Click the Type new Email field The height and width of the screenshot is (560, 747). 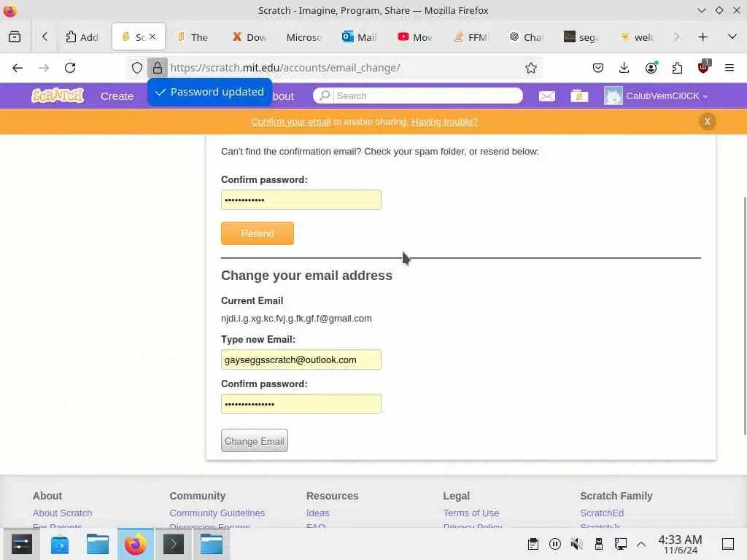coord(301,359)
